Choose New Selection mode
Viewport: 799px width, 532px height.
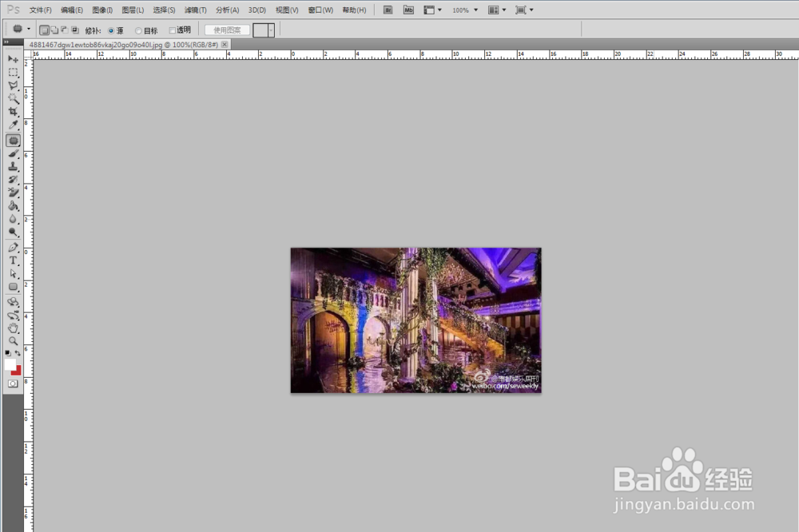44,30
